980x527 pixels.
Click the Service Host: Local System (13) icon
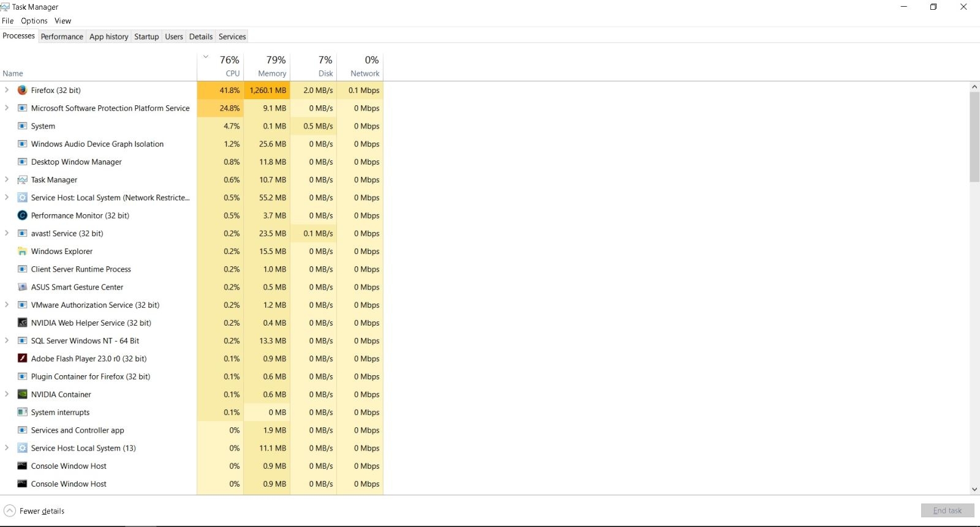coord(23,448)
